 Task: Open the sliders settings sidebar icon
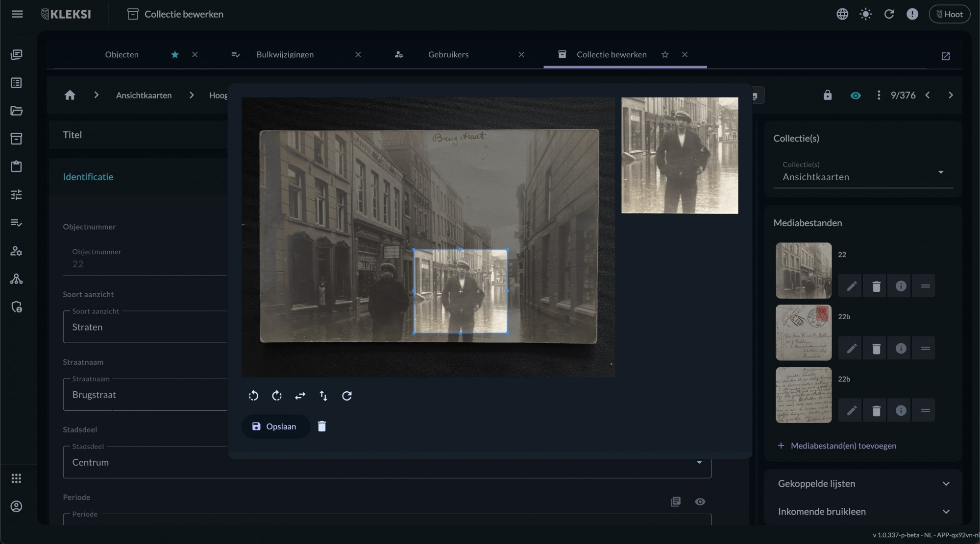click(17, 195)
